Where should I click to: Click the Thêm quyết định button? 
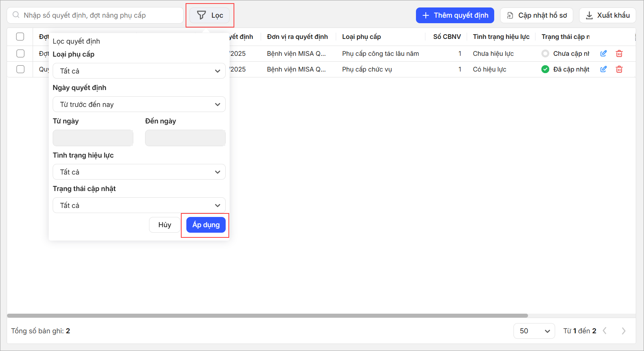[x=455, y=15]
